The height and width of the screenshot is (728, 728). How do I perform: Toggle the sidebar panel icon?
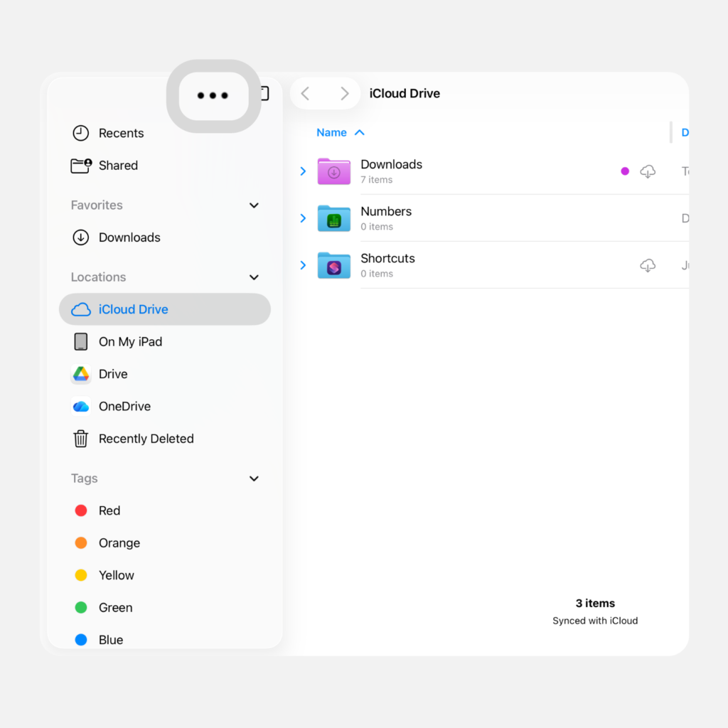pyautogui.click(x=264, y=93)
